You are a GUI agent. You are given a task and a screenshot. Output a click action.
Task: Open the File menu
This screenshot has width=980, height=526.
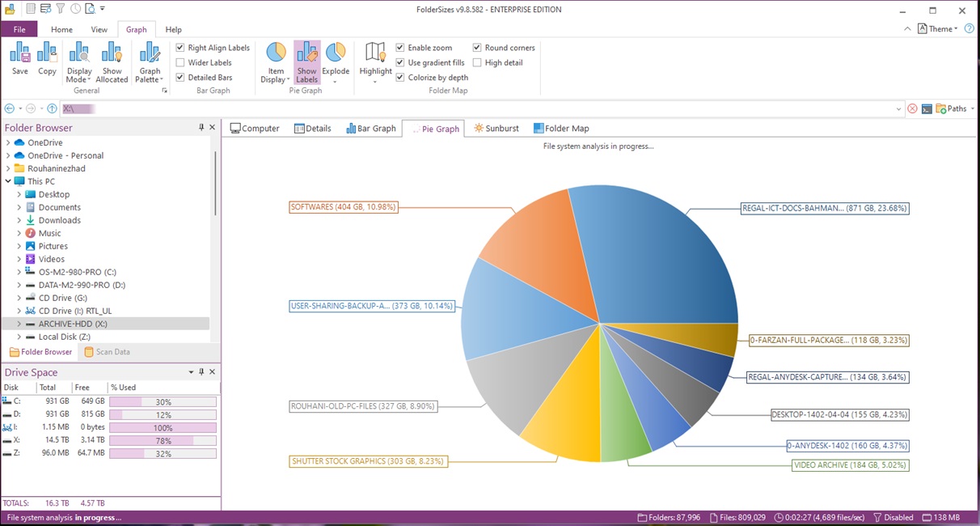19,29
